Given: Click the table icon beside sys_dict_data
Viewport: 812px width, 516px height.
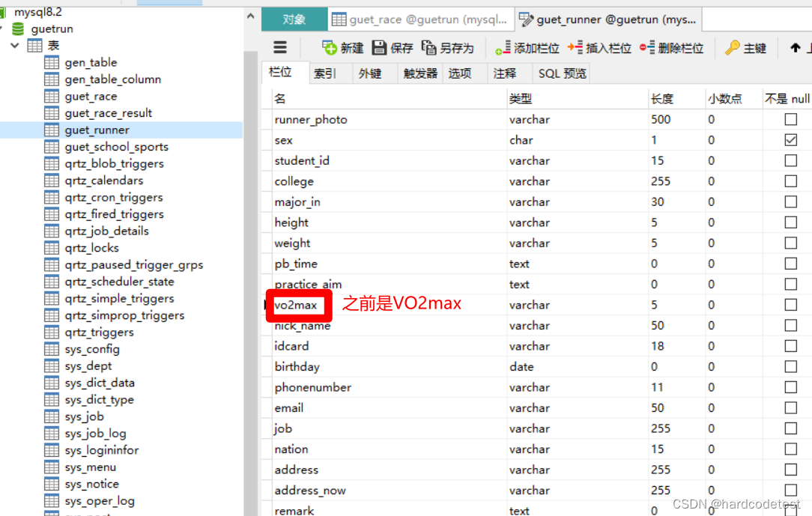Looking at the screenshot, I should click(52, 383).
